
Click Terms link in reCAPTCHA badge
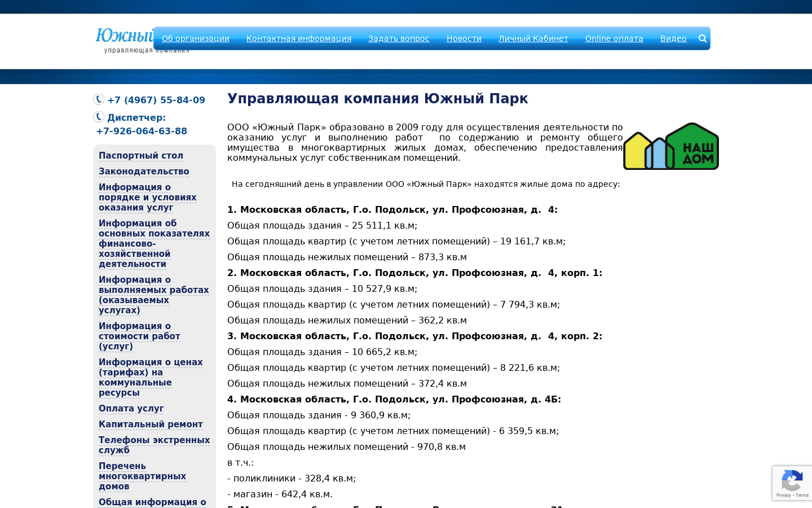(x=802, y=495)
